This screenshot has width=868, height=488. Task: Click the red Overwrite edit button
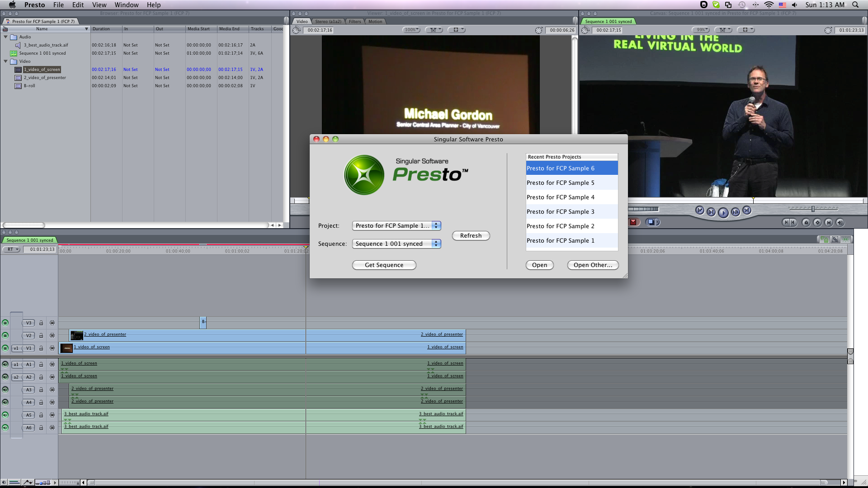(x=633, y=222)
